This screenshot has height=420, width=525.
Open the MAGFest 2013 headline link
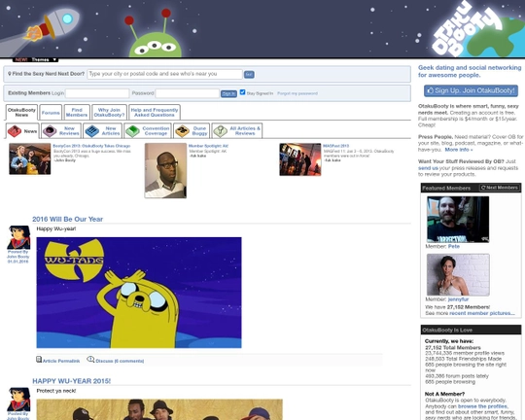[x=335, y=146]
